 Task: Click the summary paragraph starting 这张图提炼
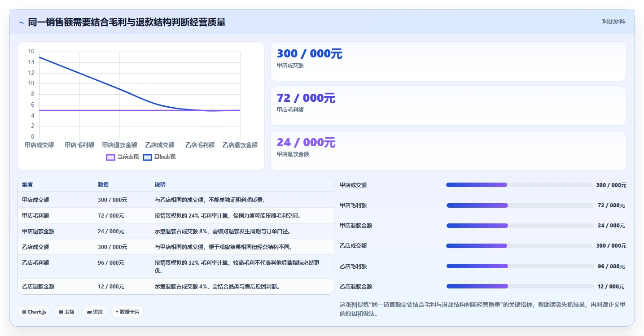point(482,310)
